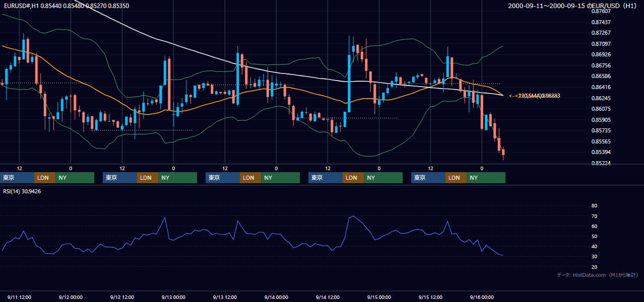Viewport: 644px width, 302px height.
Task: Click the 9/13 12:00 time axis label
Action: (225, 297)
